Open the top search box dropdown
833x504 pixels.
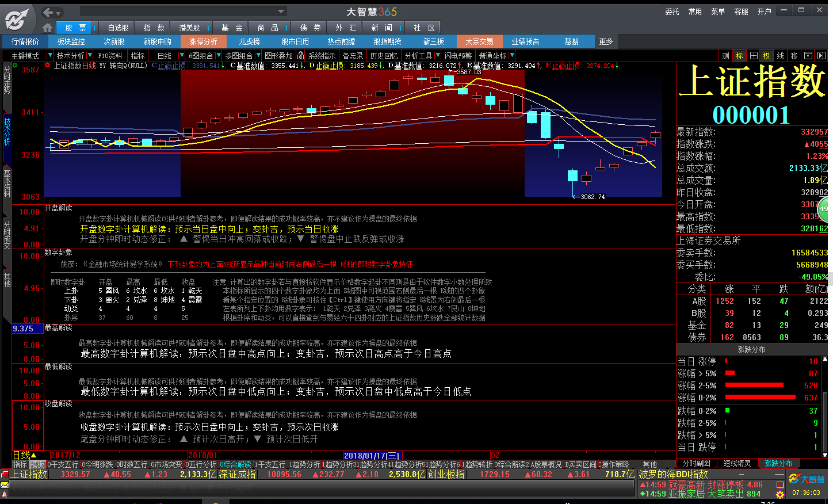281,12
